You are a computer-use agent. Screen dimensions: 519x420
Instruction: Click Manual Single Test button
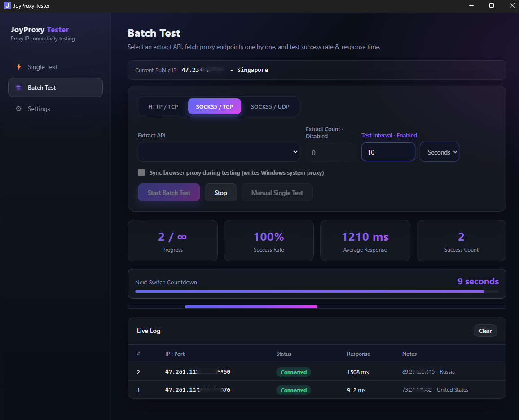(277, 192)
